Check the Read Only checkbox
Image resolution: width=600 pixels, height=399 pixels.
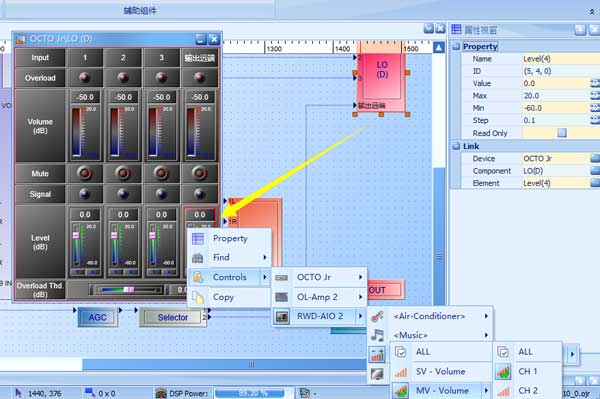click(x=562, y=133)
